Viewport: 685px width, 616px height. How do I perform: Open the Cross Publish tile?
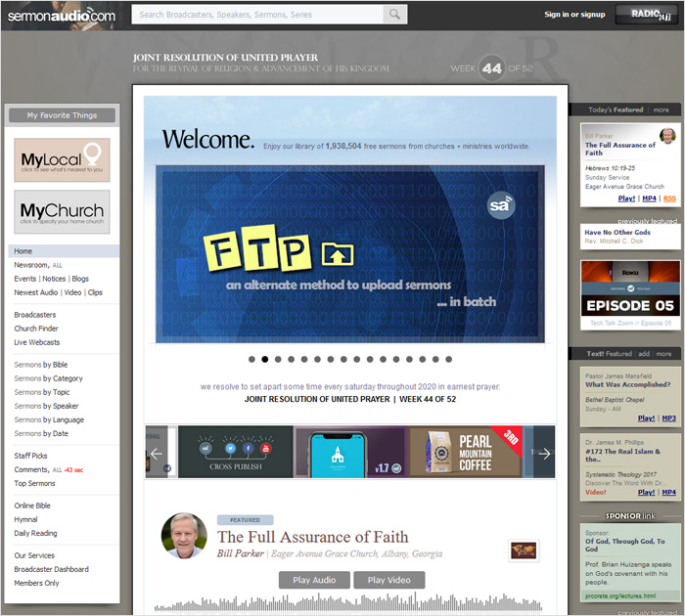236,452
